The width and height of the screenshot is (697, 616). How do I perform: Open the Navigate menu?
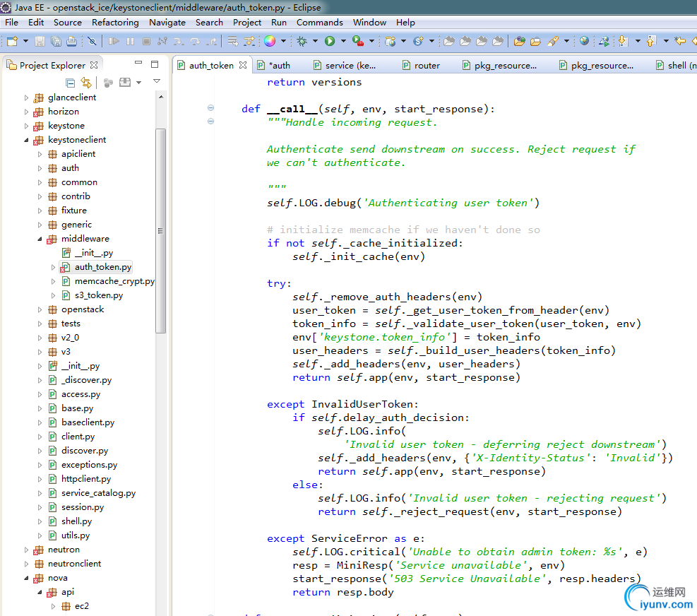tap(167, 22)
